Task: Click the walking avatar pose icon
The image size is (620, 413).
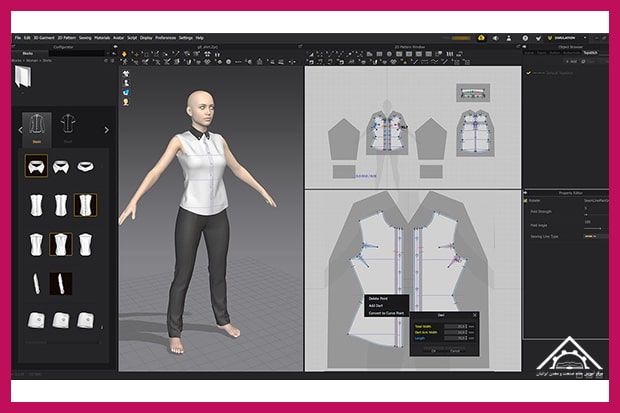Action: [125, 62]
